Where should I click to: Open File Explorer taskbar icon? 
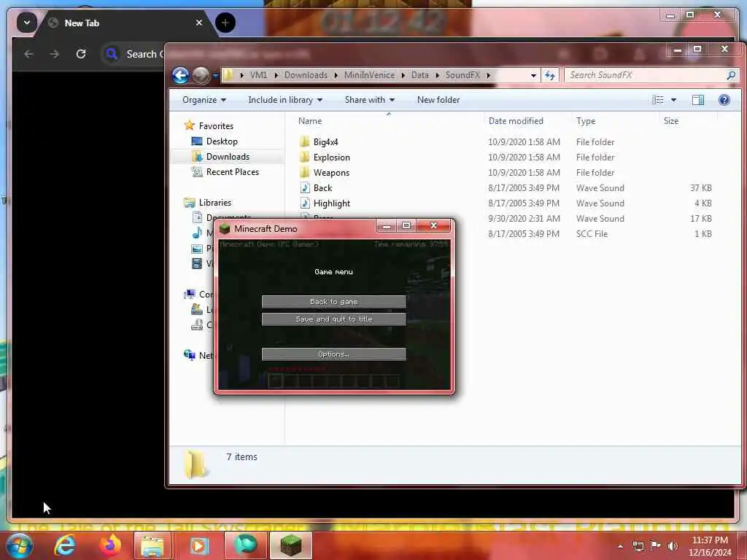tap(152, 545)
